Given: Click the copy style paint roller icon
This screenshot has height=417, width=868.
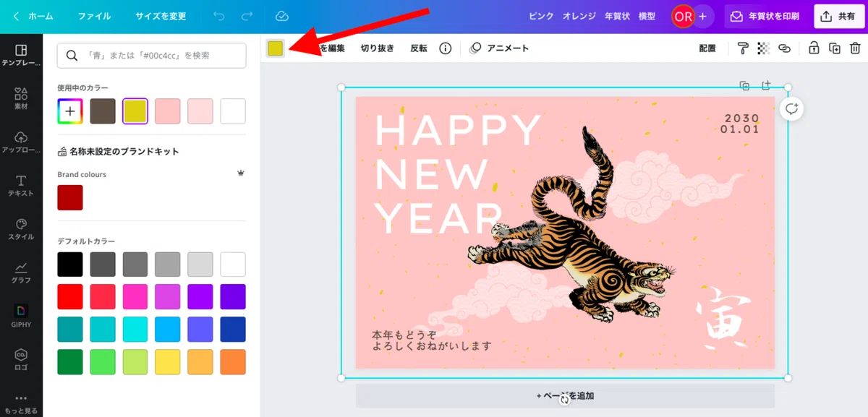Looking at the screenshot, I should (743, 48).
